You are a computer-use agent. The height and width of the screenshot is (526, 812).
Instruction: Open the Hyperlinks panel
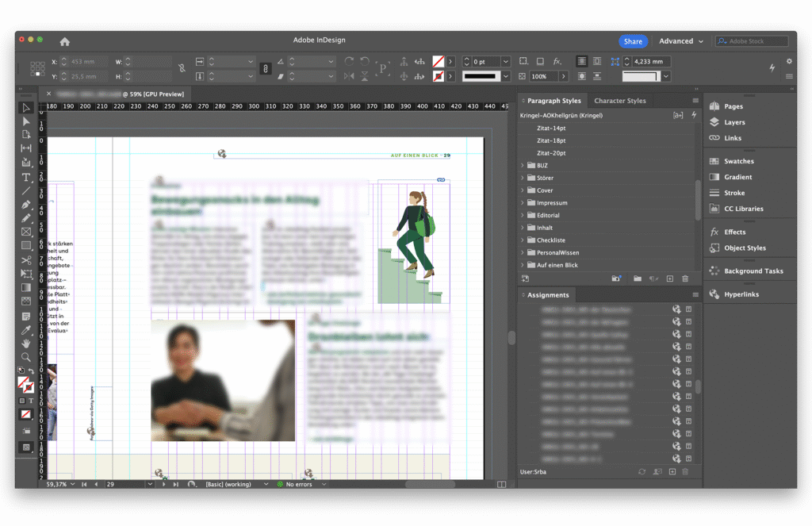(x=741, y=294)
